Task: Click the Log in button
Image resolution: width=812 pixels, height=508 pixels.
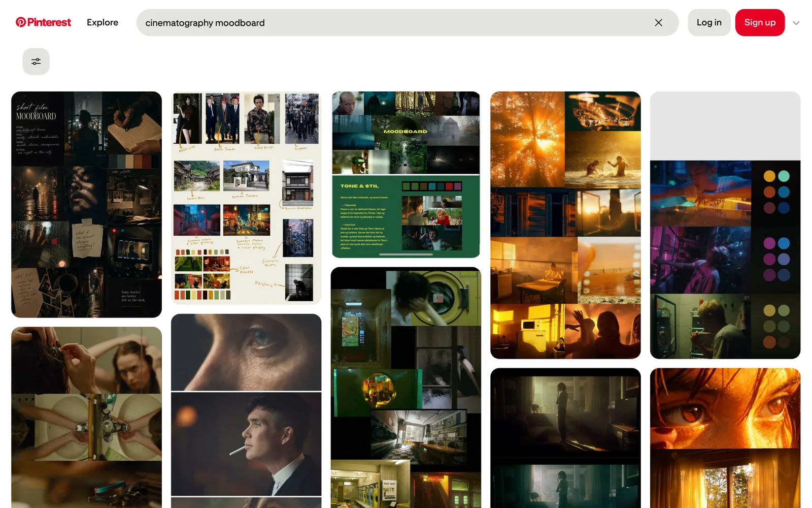Action: [709, 22]
